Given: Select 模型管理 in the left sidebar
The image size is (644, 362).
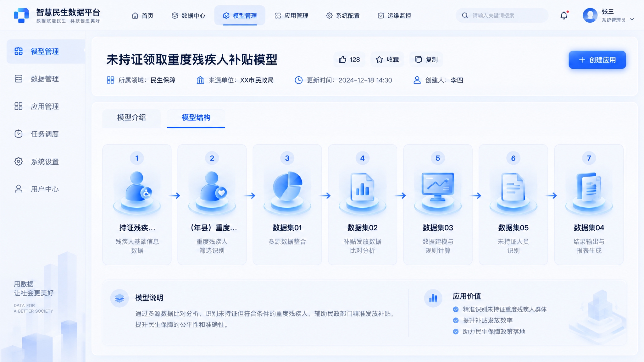Looking at the screenshot, I should click(x=46, y=51).
